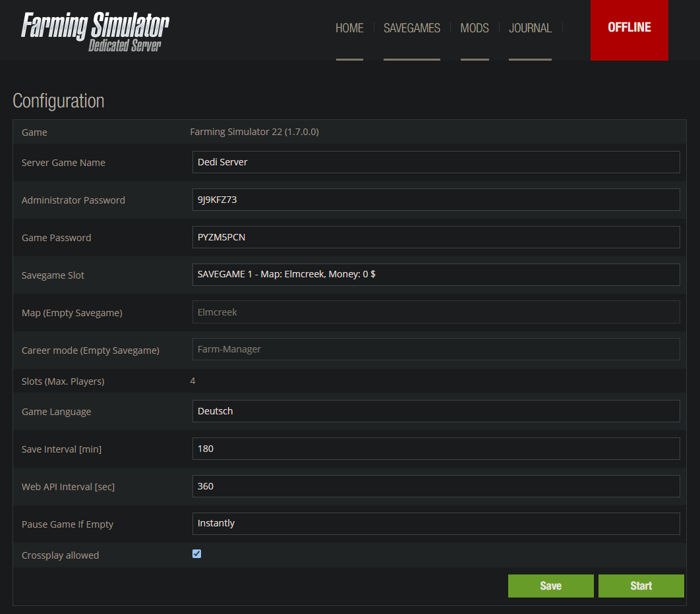The height and width of the screenshot is (614, 700).
Task: Select the Game Password input
Action: point(436,237)
